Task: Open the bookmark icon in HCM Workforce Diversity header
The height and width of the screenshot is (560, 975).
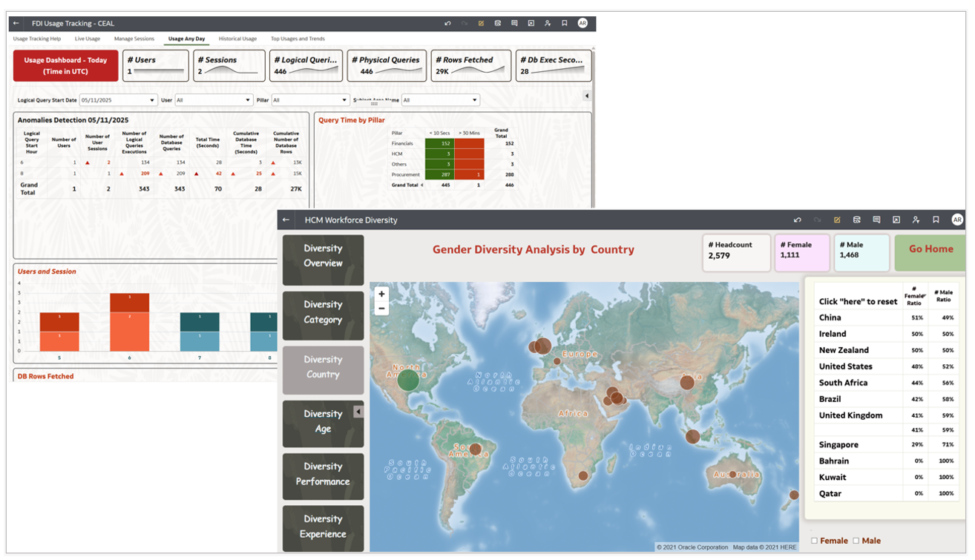Action: pos(936,220)
